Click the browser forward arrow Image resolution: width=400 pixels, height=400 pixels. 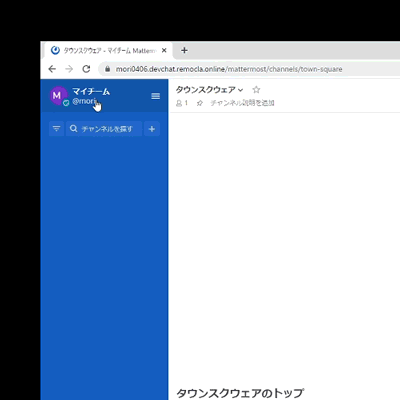coord(69,69)
